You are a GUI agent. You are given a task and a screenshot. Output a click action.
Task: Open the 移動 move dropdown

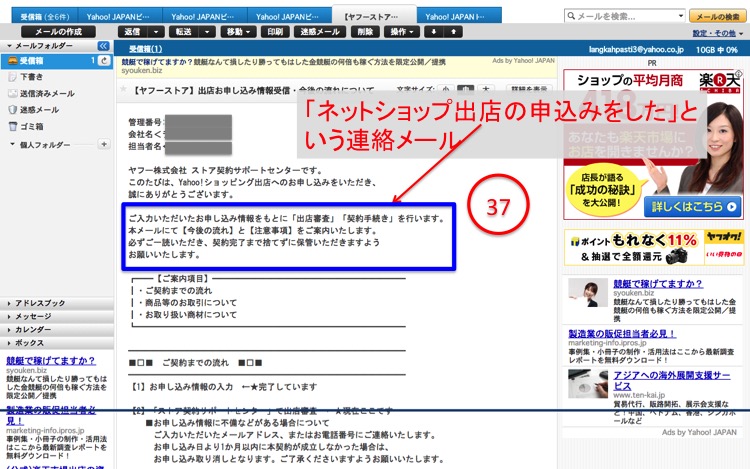pyautogui.click(x=238, y=32)
